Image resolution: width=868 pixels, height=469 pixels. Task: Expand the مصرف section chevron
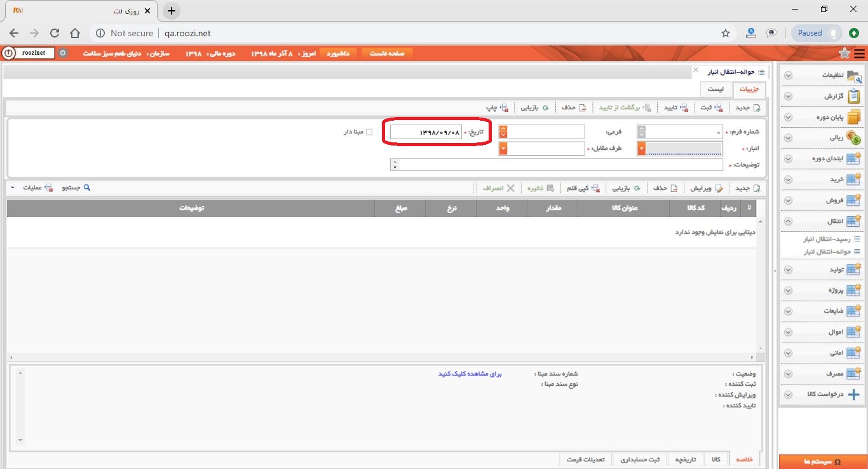(788, 374)
